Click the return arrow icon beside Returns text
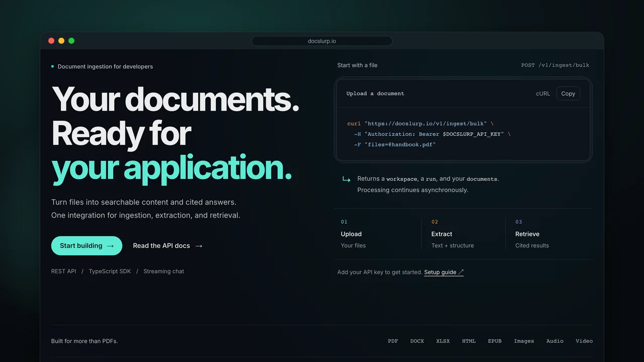The image size is (644, 362). [x=346, y=179]
